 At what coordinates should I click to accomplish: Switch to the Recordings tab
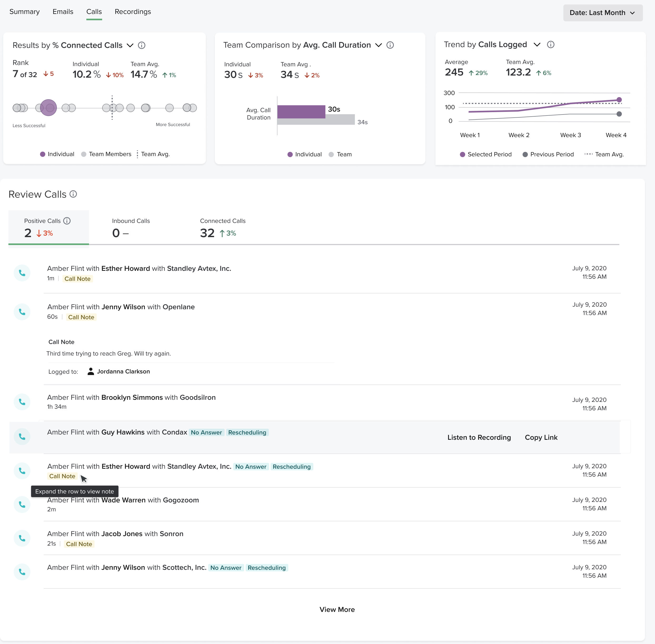pos(133,12)
